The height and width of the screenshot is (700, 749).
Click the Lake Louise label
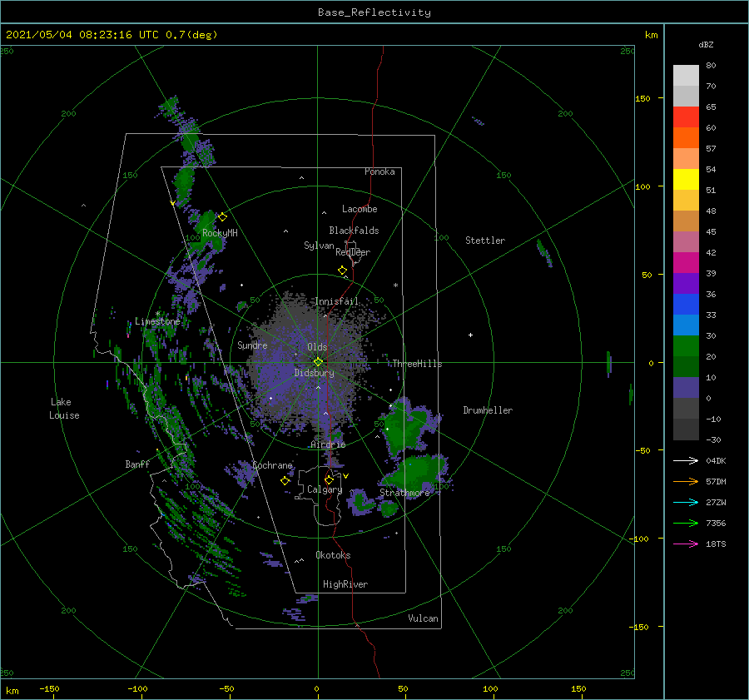[x=64, y=409]
